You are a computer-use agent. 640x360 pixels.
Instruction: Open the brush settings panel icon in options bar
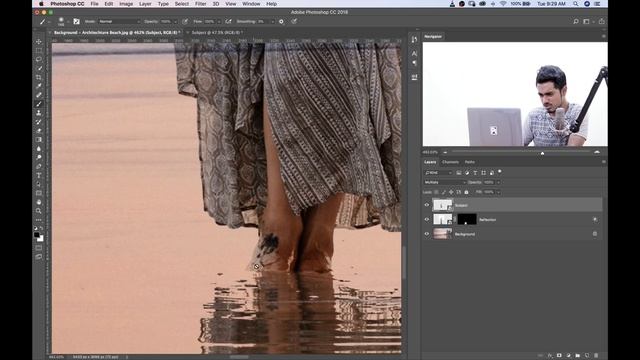click(x=76, y=21)
